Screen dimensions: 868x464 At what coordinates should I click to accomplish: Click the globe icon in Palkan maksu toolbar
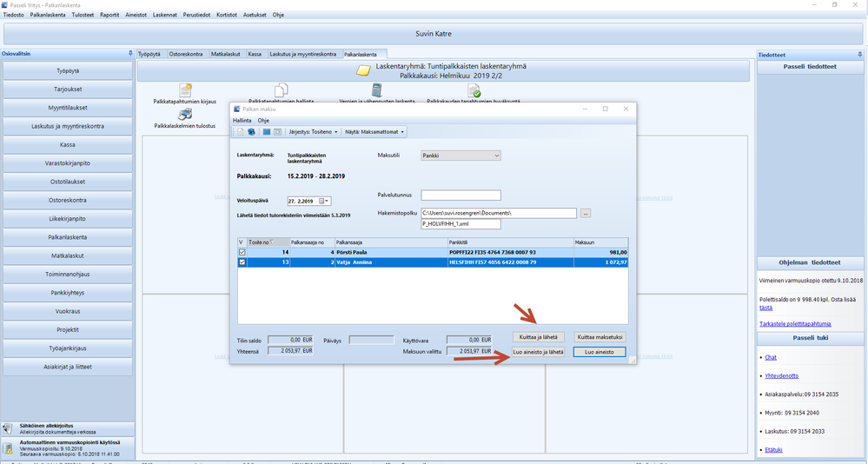tap(251, 132)
